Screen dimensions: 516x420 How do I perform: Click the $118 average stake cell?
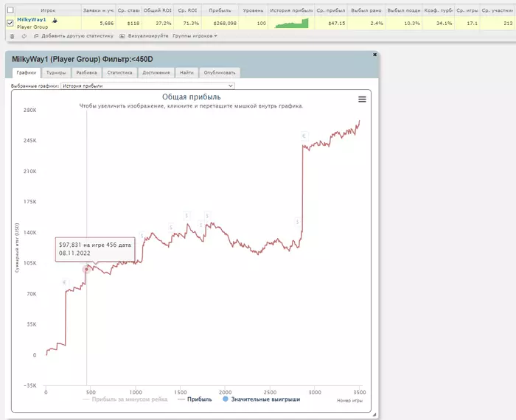pyautogui.click(x=128, y=24)
